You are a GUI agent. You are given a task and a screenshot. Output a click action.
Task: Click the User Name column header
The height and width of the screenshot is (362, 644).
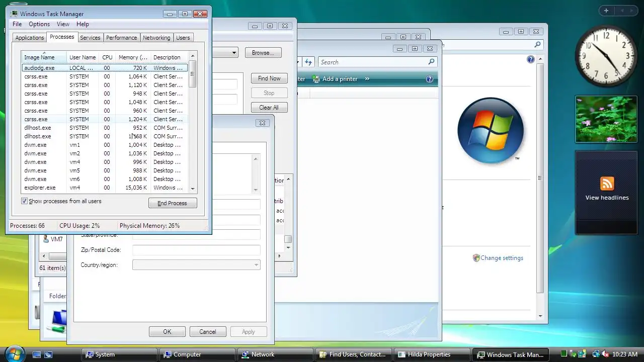click(x=83, y=57)
